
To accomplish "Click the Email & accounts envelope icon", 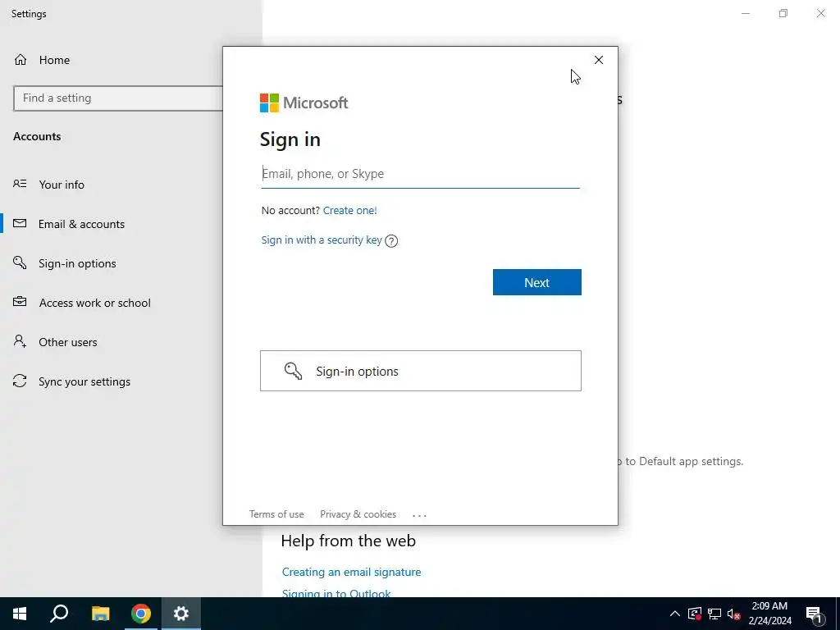I will [20, 223].
